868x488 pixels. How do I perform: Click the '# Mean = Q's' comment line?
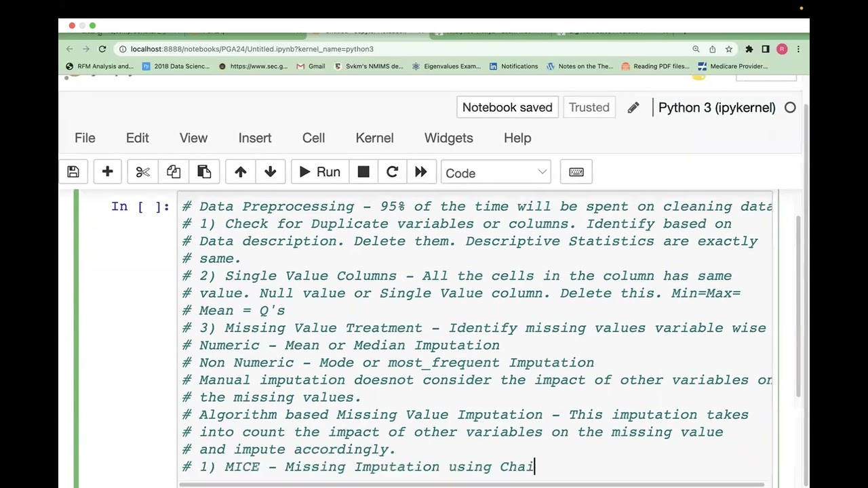[233, 310]
